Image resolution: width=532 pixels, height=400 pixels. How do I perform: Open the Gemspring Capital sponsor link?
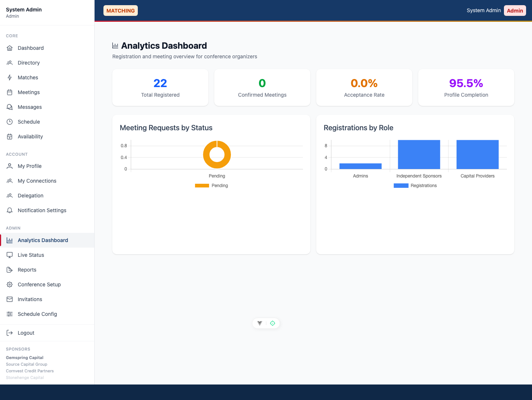[24, 358]
